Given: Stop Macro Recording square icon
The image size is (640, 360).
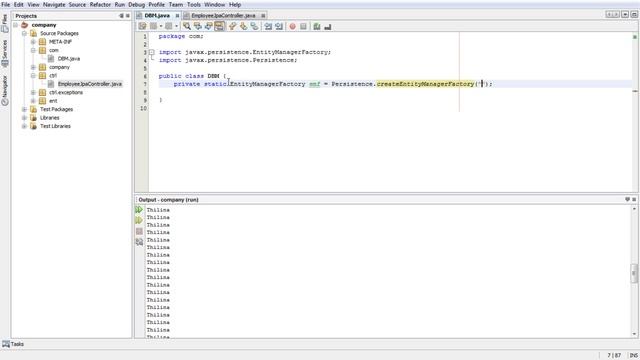Looking at the screenshot, I should tap(303, 27).
